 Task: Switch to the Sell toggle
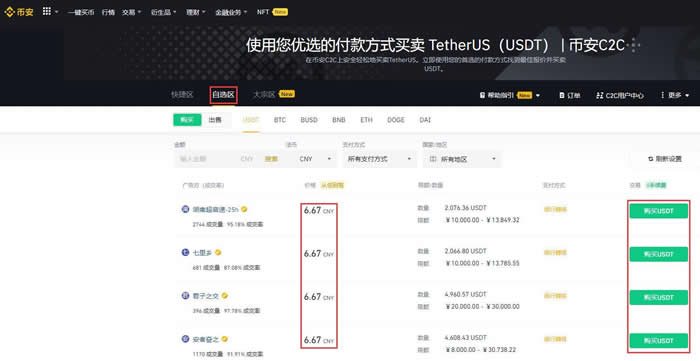click(x=215, y=120)
